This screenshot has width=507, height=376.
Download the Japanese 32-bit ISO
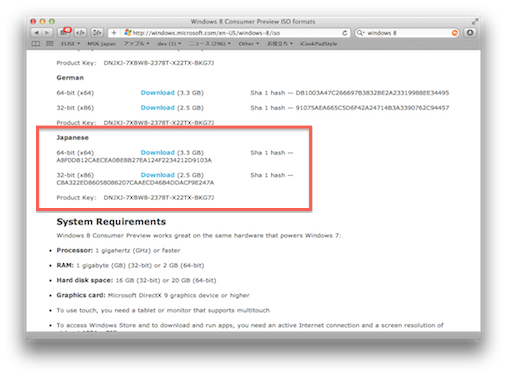point(158,175)
